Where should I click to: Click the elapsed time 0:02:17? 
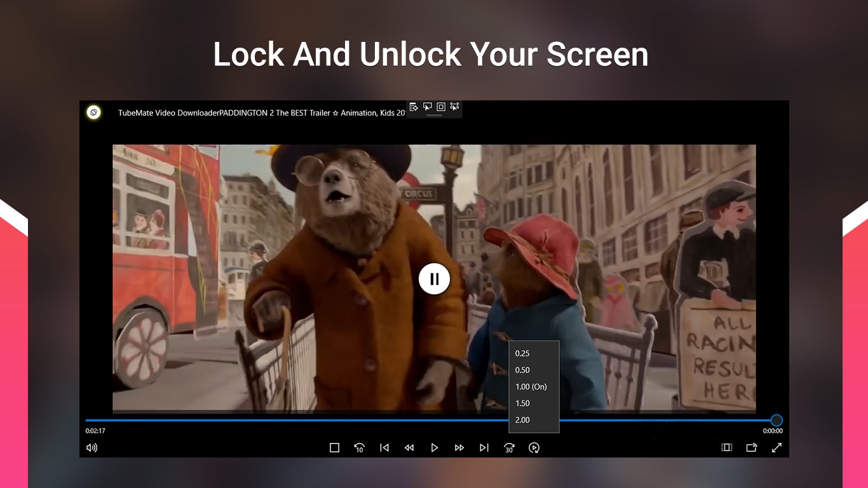point(95,431)
